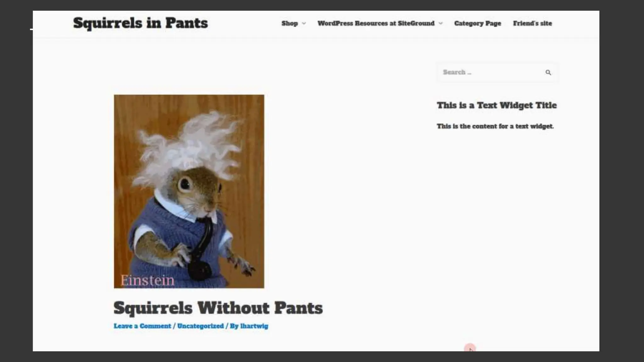Click the white dash beside the header
Image resolution: width=644 pixels, height=362 pixels.
coord(31,29)
